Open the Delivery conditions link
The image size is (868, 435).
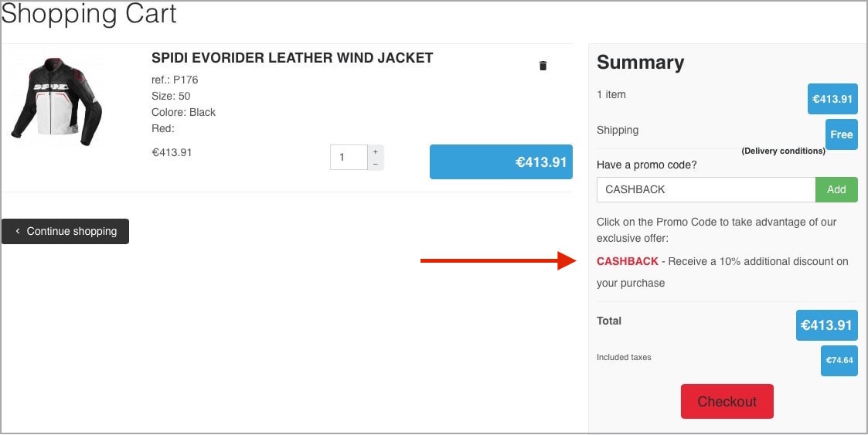[x=783, y=151]
